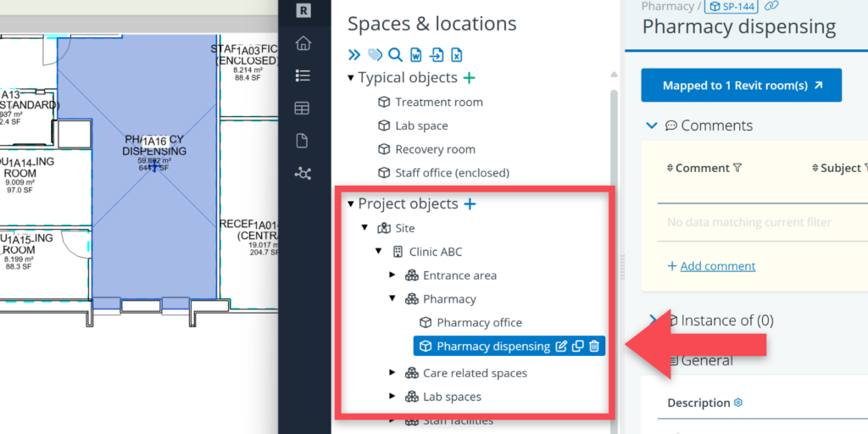Click the tags filter icon

375,55
